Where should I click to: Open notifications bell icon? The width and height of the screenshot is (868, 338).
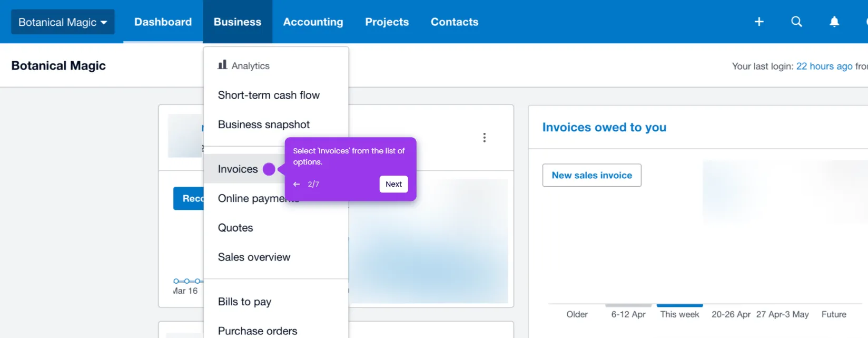tap(834, 22)
